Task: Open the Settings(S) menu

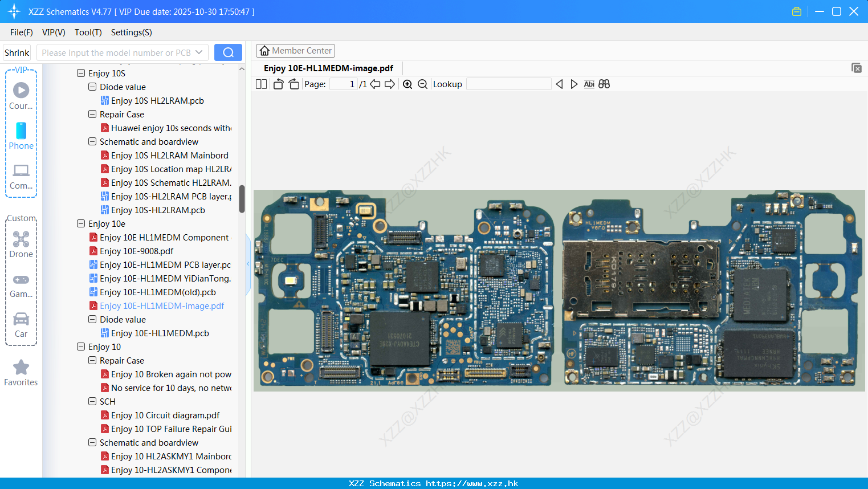Action: [x=132, y=32]
